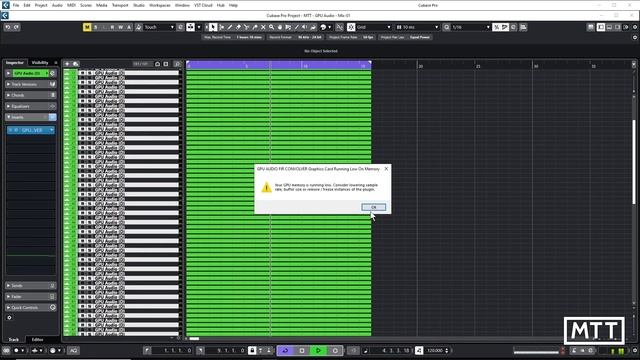
Task: Open the GPU insert slot dropdown arrow
Action: click(x=52, y=130)
